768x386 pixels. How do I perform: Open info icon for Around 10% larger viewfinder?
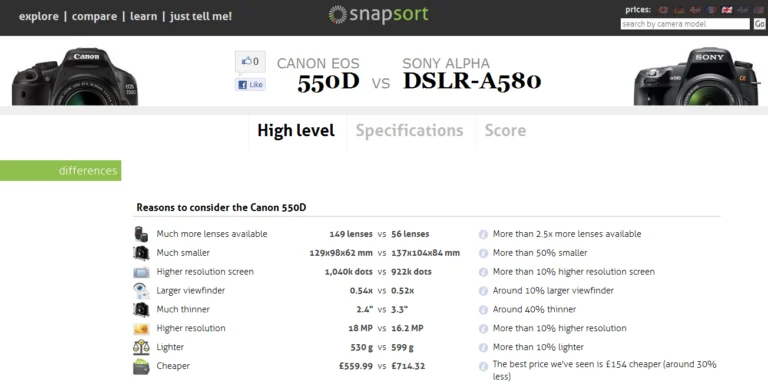(x=483, y=291)
